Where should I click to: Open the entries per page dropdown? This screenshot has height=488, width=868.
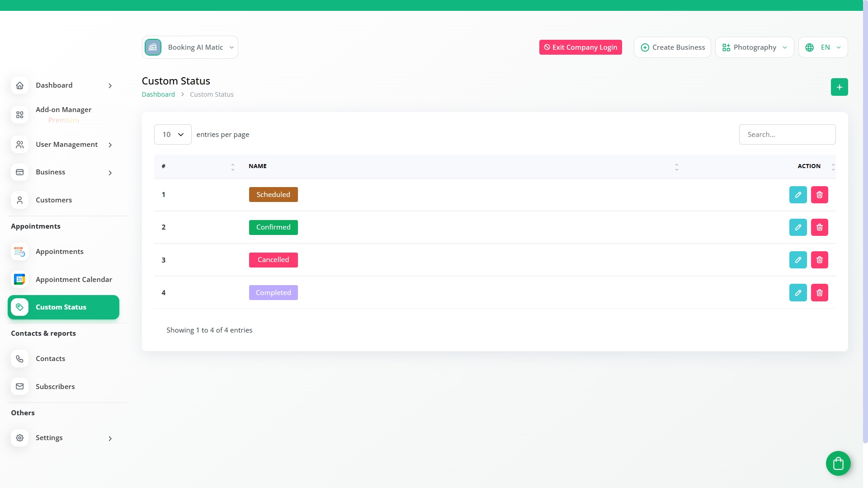(x=173, y=135)
